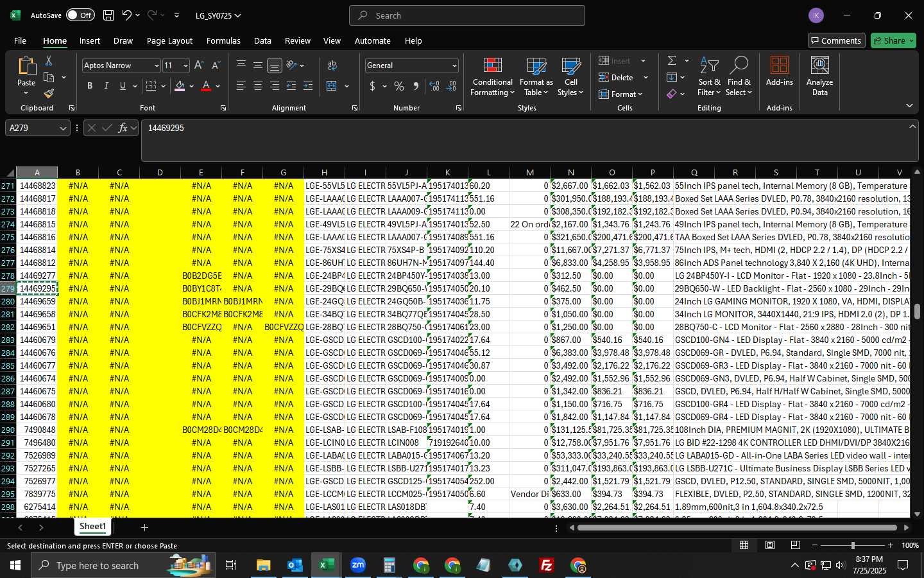
Task: Click Format cells button in Cells group
Action: click(x=620, y=94)
